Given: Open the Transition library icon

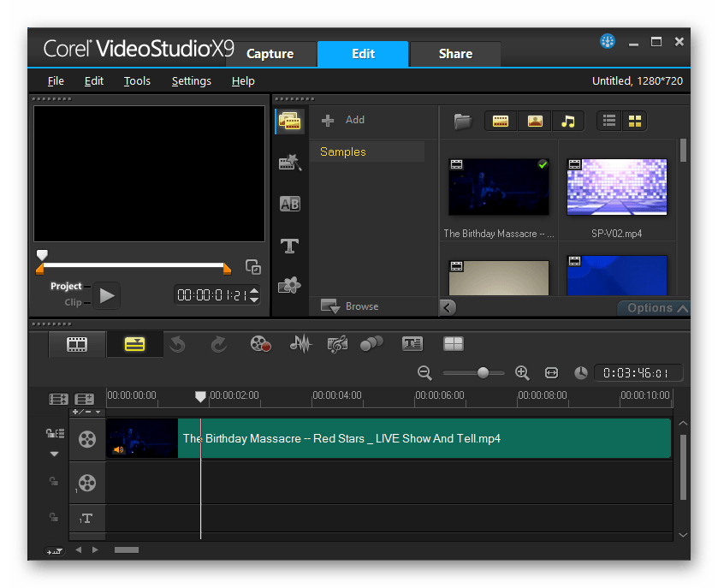Looking at the screenshot, I should click(x=289, y=204).
